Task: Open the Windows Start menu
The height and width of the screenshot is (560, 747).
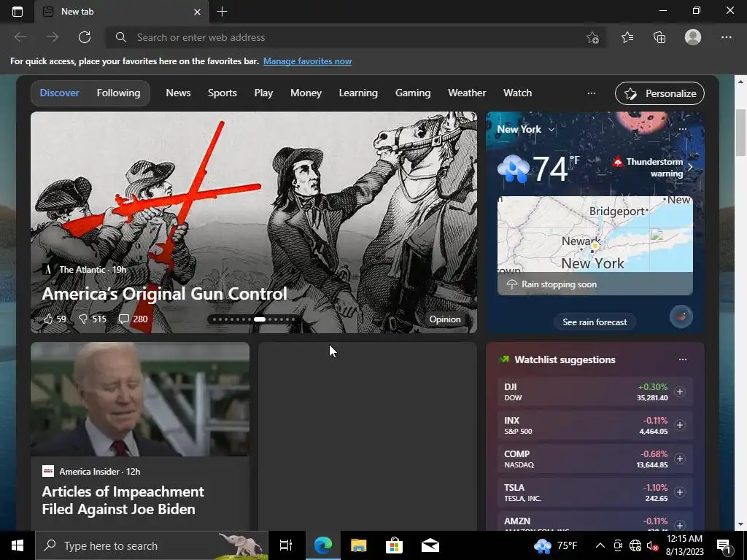Action: coord(18,545)
